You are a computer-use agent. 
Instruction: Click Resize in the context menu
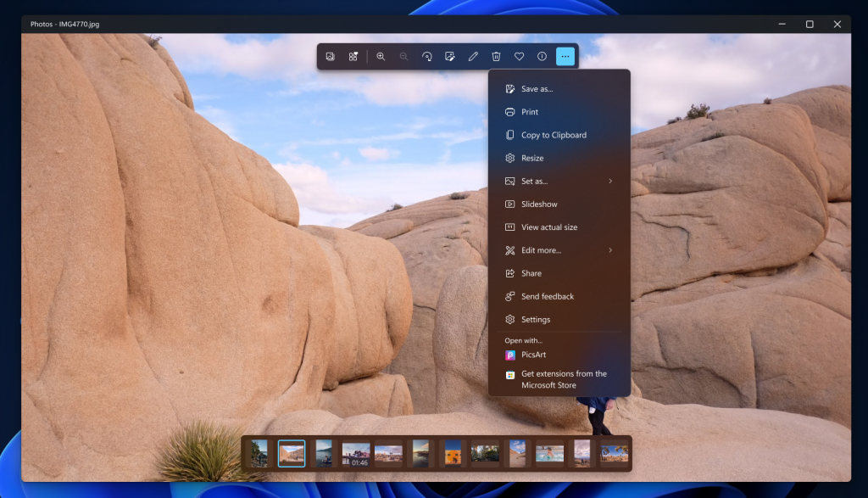(532, 158)
